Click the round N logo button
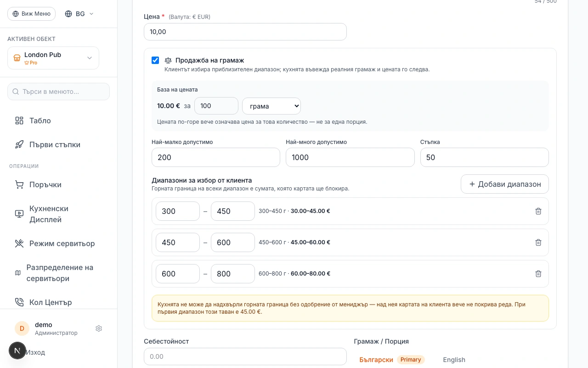588x368 pixels. point(17,351)
